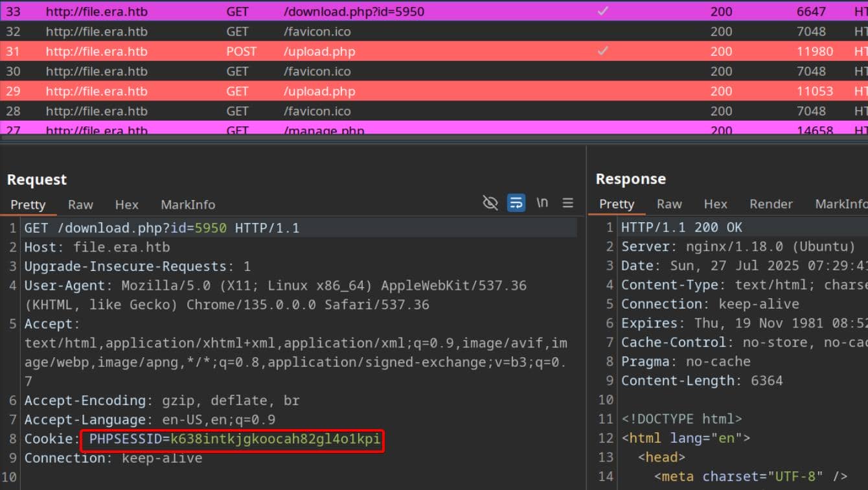Open the Request panel hamburger menu

click(568, 204)
